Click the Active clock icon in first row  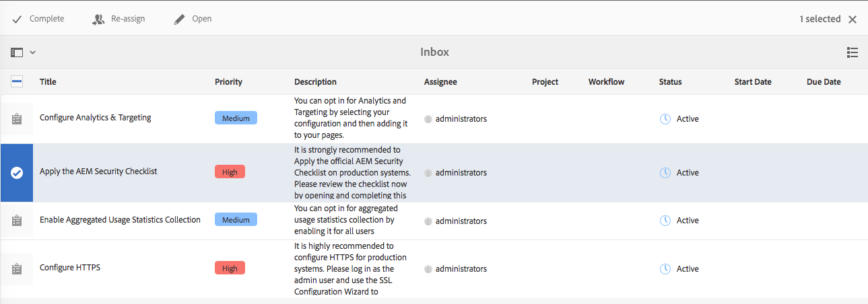pos(665,119)
